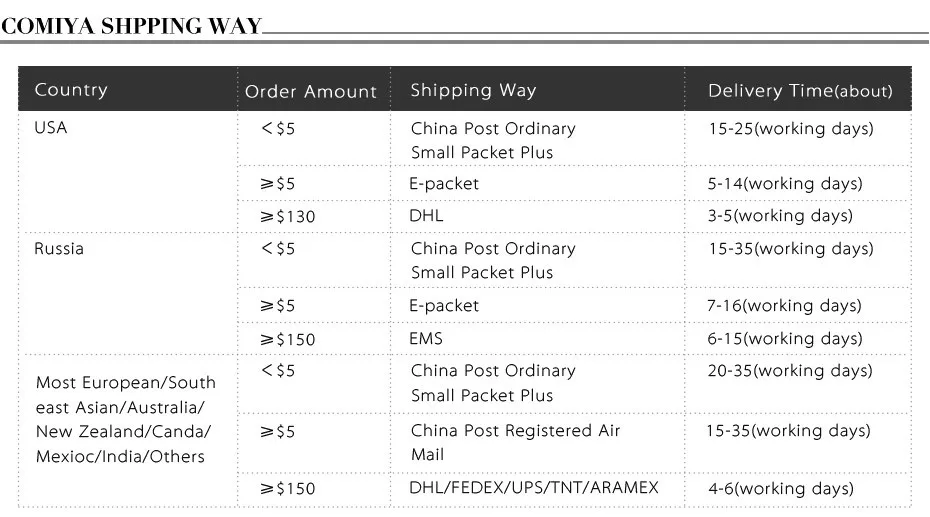
Task: Select China Post Registered Air Mail cell
Action: [516, 442]
